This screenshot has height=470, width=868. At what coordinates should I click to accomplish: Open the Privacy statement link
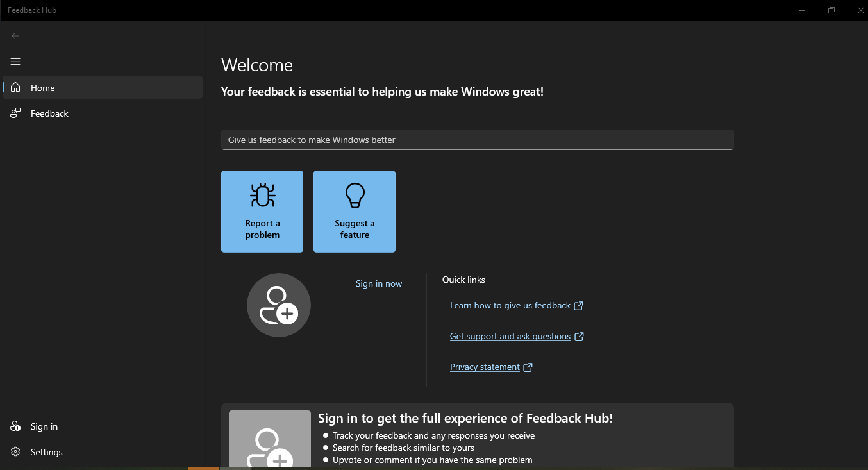point(485,367)
